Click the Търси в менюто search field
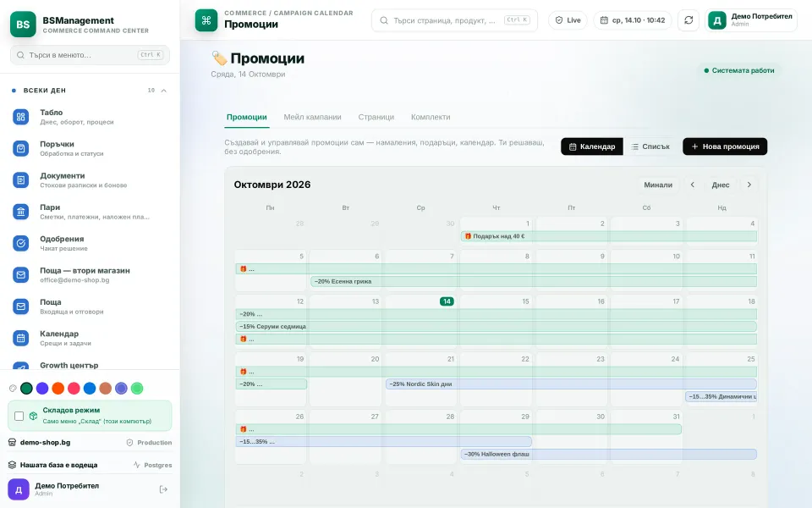The image size is (812, 508). point(91,55)
